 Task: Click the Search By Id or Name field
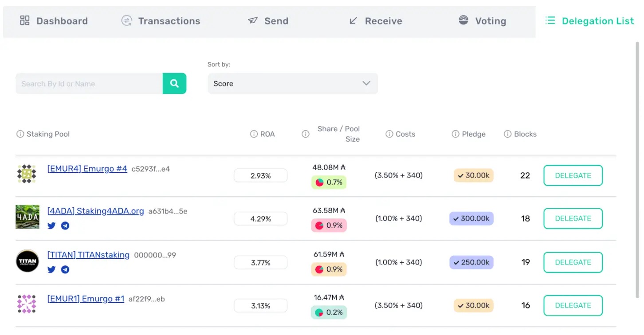point(89,83)
